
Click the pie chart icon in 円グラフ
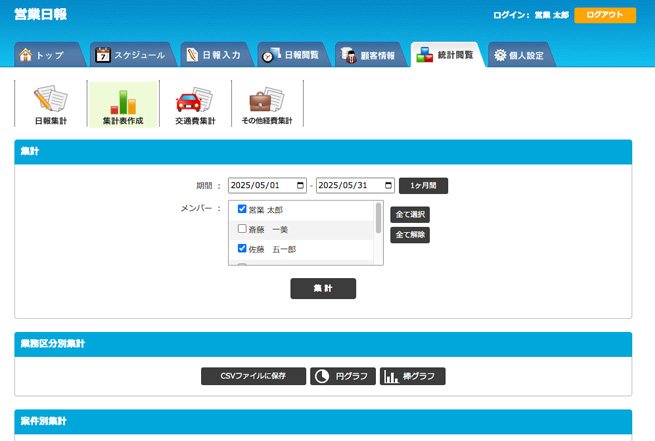[322, 376]
